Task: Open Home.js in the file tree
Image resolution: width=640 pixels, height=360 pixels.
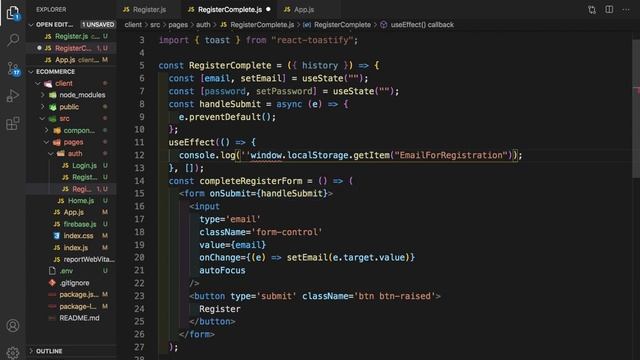Action: coord(72,200)
